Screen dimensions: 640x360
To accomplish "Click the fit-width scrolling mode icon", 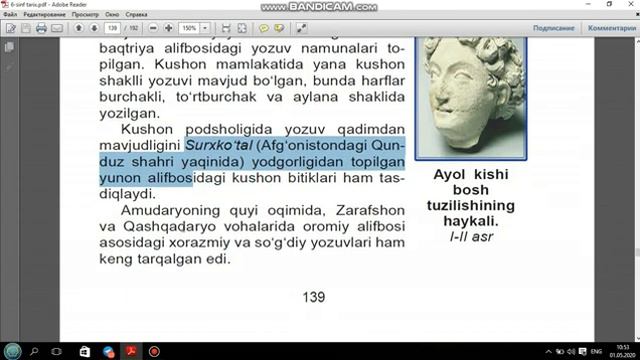I will pos(226,28).
